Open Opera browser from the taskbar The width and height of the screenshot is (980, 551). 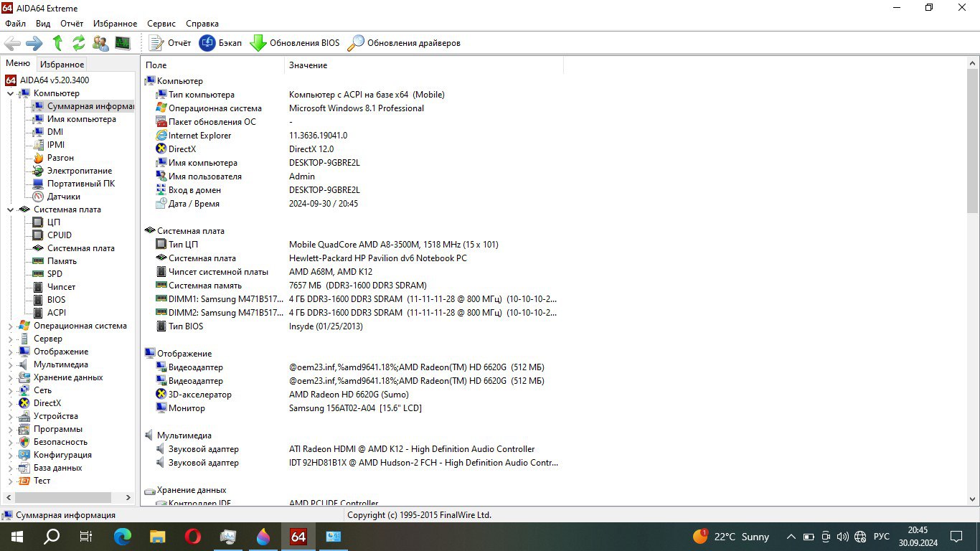coord(192,536)
